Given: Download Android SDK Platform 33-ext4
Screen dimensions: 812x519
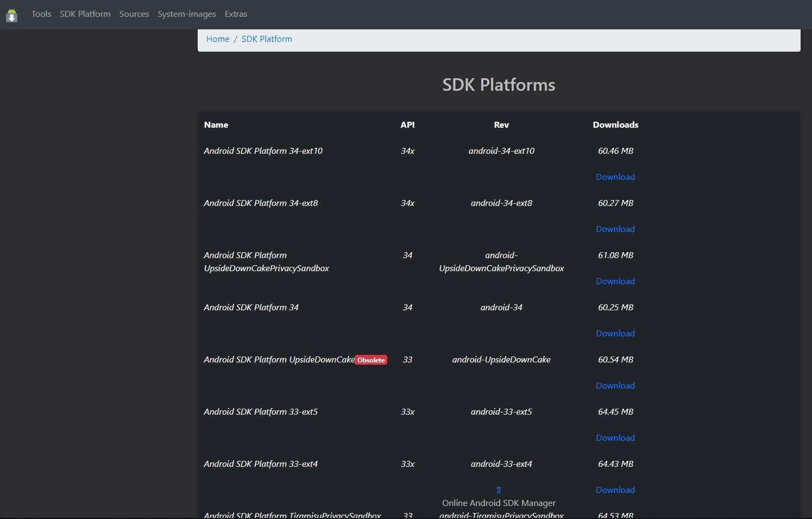Looking at the screenshot, I should point(615,490).
